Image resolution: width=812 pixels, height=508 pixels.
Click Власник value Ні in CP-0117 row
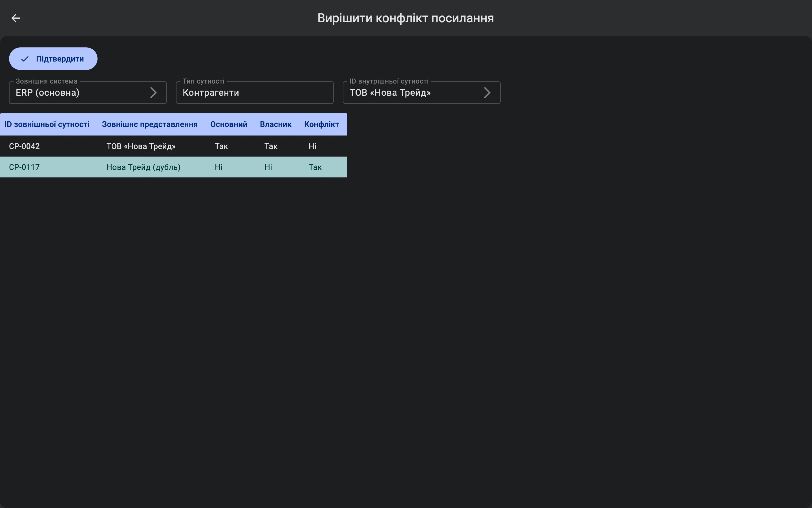point(268,167)
